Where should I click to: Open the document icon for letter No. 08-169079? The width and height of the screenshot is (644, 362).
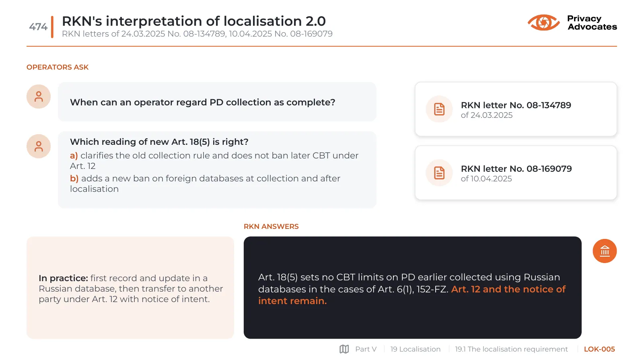click(x=439, y=173)
